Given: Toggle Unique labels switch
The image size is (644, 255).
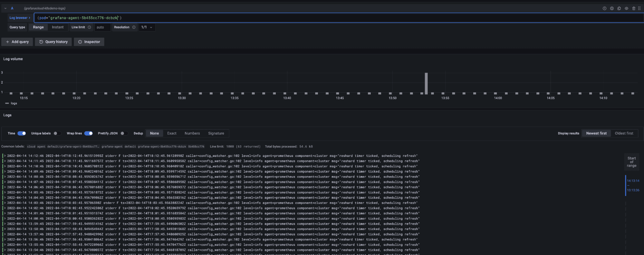Looking at the screenshot, I should click(x=57, y=133).
